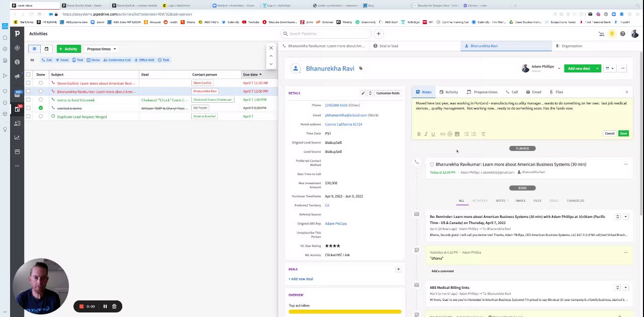The height and width of the screenshot is (317, 644).
Task: Go to previous activity with up chevron
Action: (271, 56)
